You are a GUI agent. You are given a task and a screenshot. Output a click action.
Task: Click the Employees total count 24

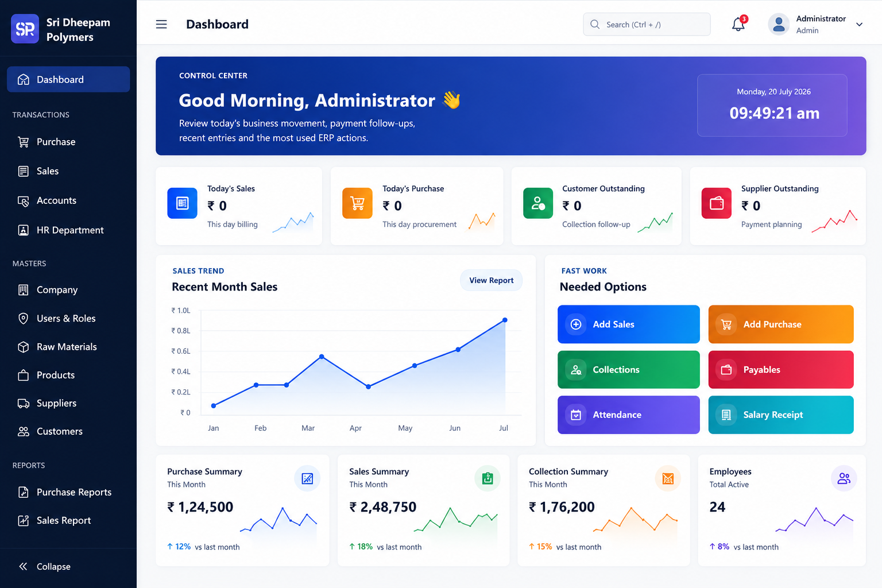[x=717, y=507]
